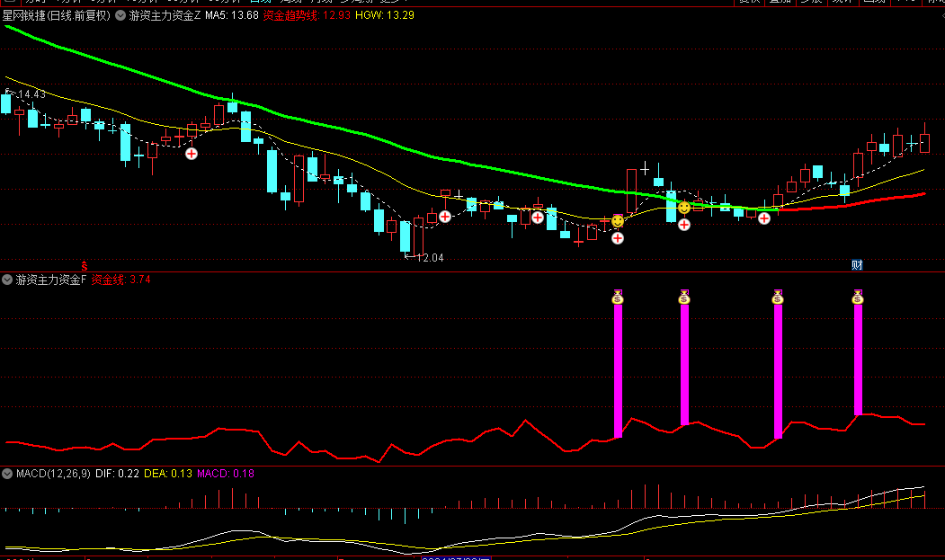Screen dimensions: 945x560
Task: Select the leftmost magenta fund signal bar
Action: pyautogui.click(x=618, y=370)
